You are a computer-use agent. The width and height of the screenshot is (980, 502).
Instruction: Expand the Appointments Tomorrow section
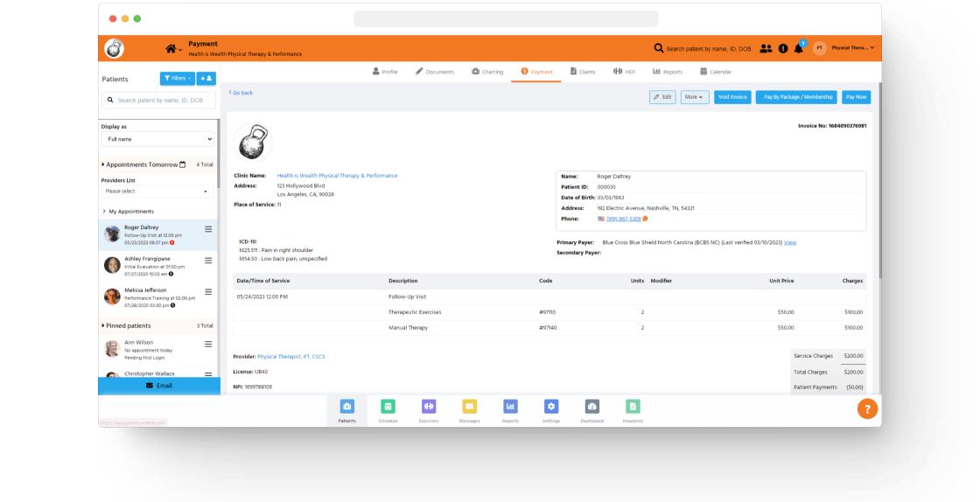[x=141, y=164]
